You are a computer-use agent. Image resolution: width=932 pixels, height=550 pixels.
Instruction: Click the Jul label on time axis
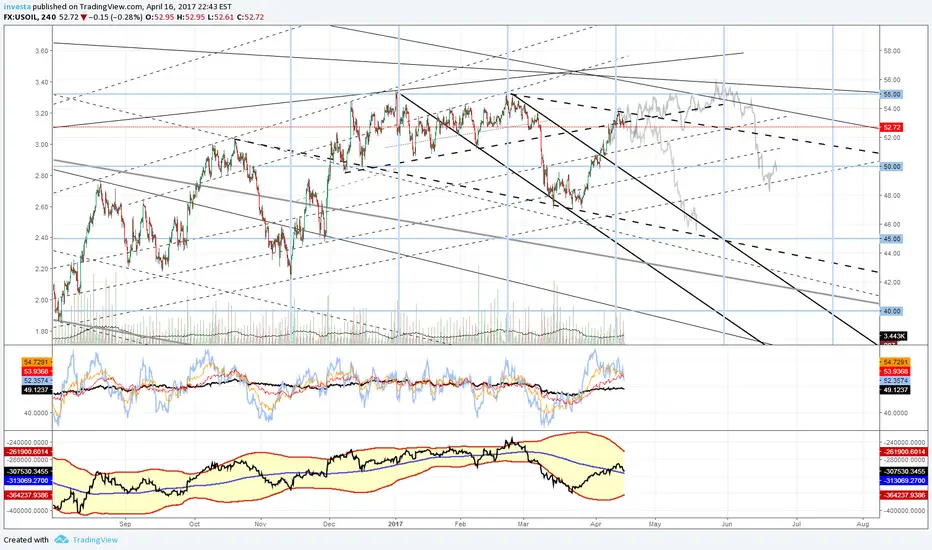tap(796, 524)
